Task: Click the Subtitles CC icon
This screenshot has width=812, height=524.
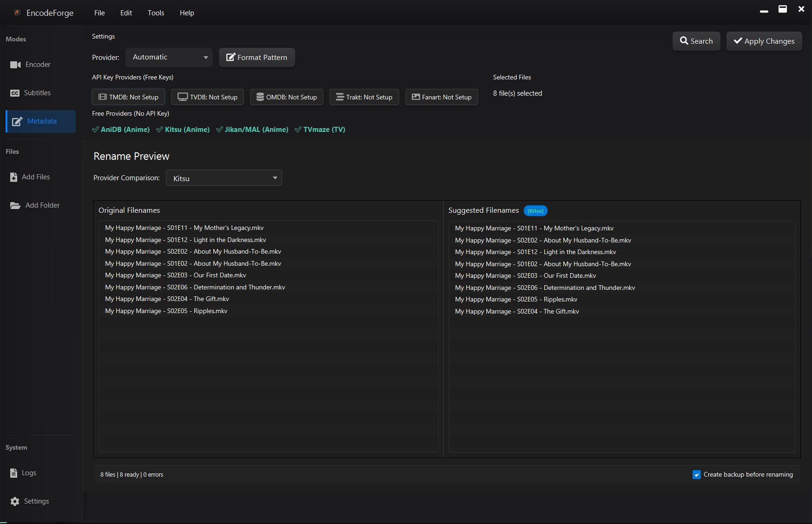Action: (x=15, y=93)
